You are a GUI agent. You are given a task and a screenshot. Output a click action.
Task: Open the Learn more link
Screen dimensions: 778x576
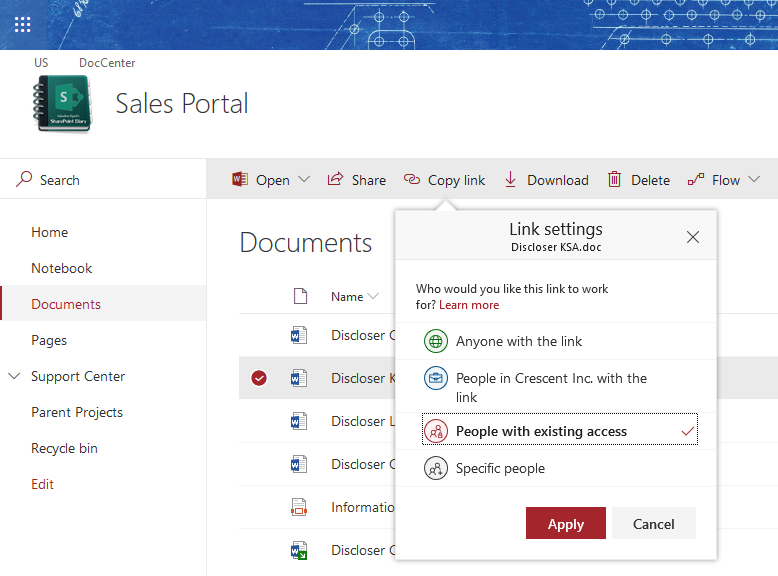point(469,305)
